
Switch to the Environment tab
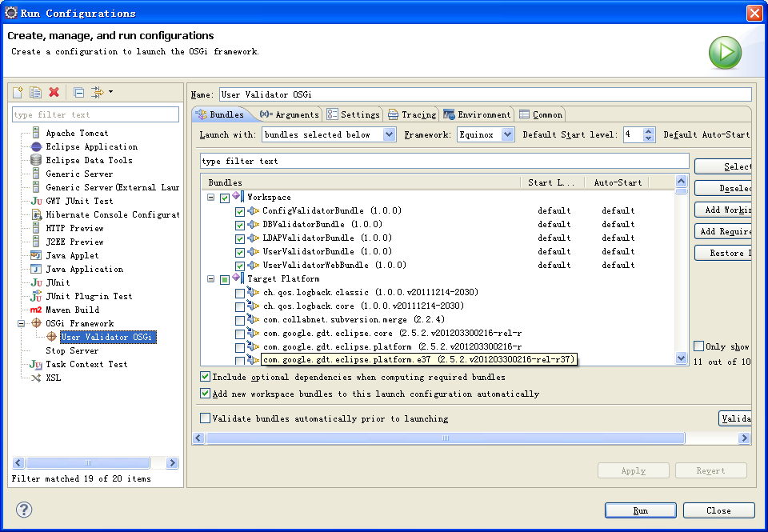[x=477, y=114]
